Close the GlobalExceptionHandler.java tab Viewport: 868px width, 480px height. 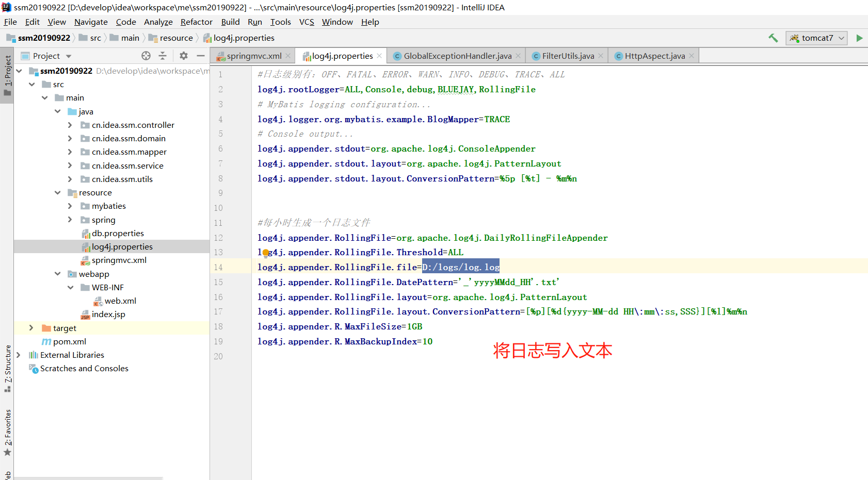(518, 56)
